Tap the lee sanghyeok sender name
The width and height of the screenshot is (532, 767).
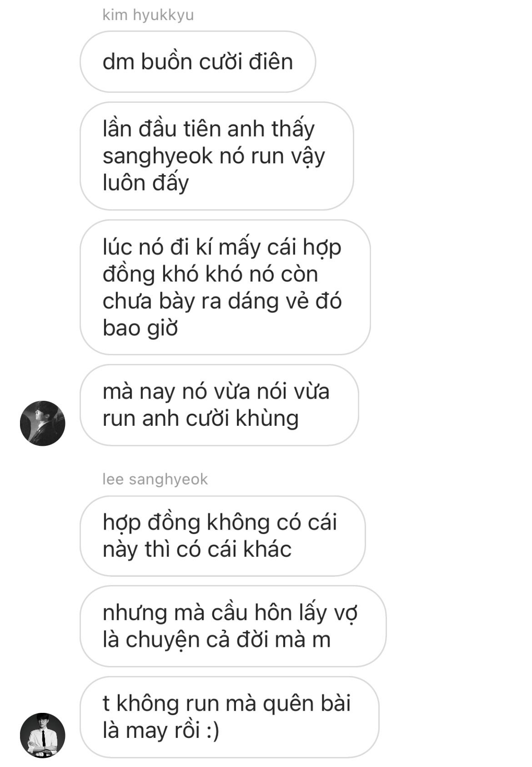(x=155, y=479)
